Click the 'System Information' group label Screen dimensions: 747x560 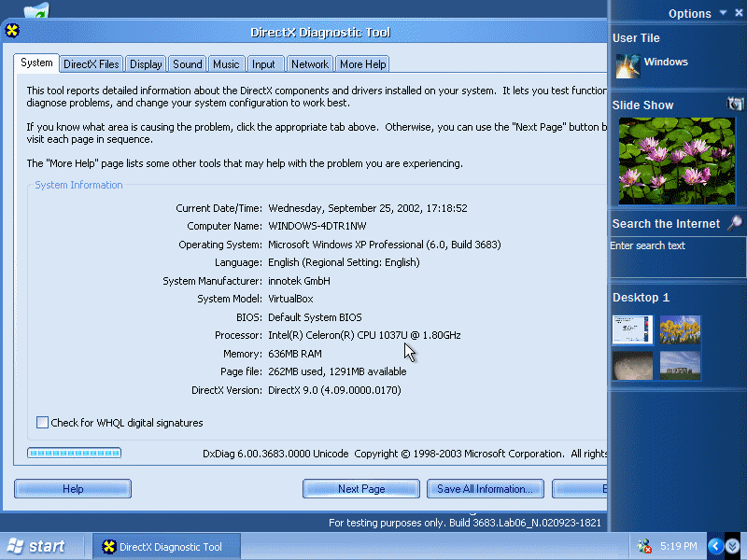pyautogui.click(x=78, y=185)
